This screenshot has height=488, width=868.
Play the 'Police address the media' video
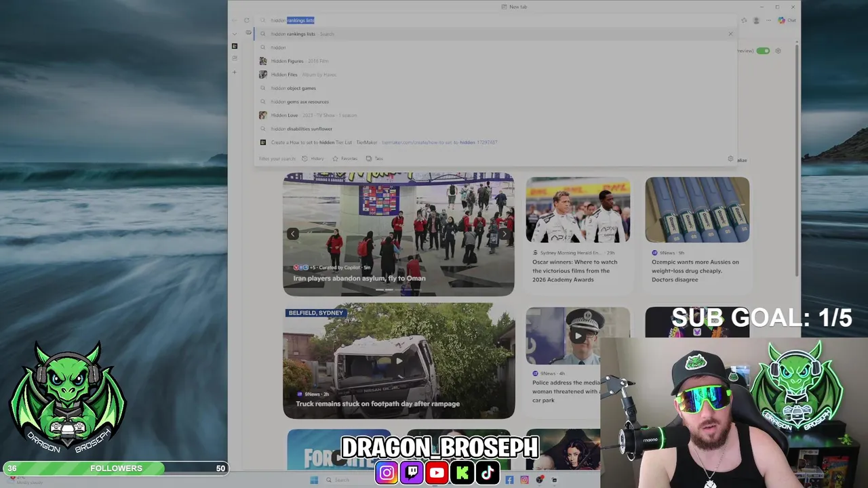pos(578,335)
